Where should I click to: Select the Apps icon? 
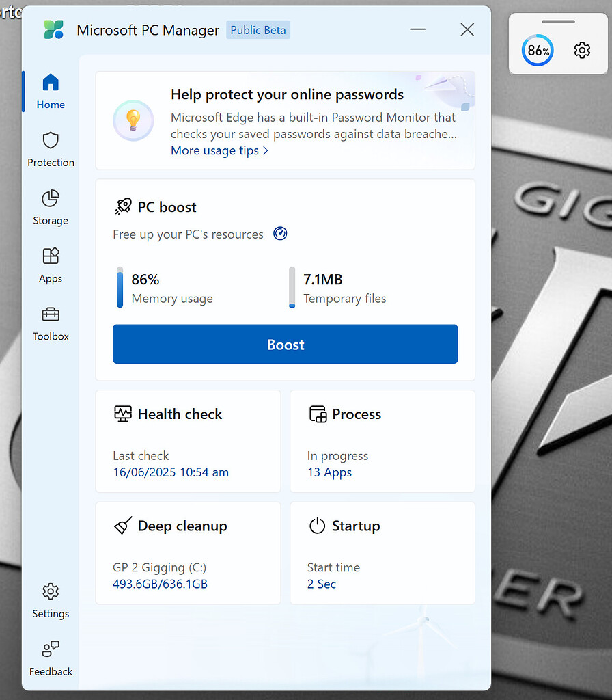point(50,256)
